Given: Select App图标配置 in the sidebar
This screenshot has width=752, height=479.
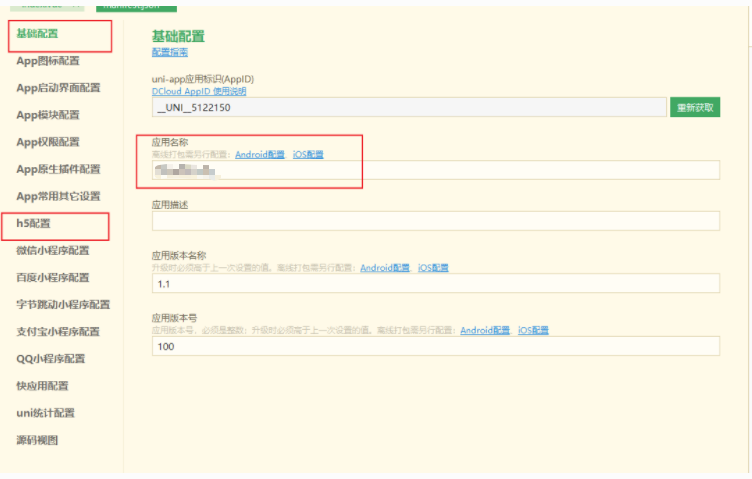Looking at the screenshot, I should (x=48, y=61).
